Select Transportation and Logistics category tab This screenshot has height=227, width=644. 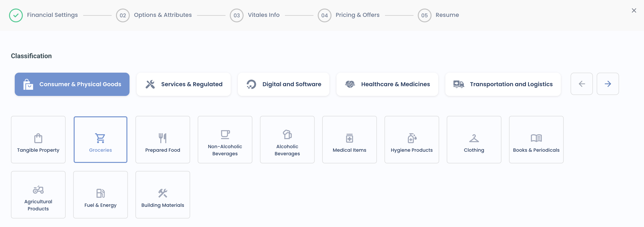(503, 84)
